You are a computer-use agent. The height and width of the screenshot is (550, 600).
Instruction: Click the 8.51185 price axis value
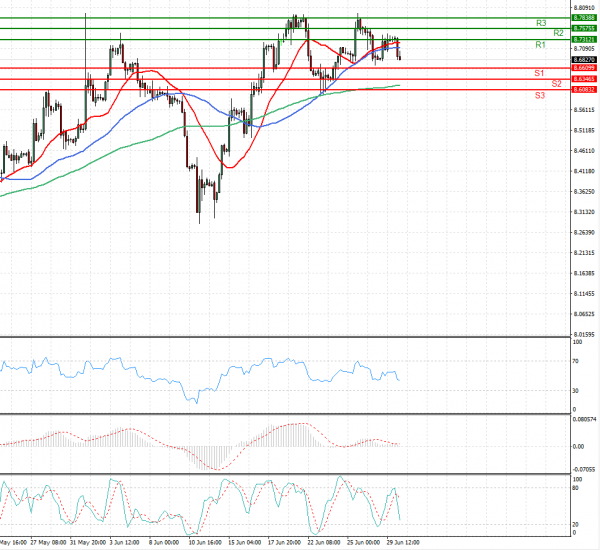pos(584,131)
